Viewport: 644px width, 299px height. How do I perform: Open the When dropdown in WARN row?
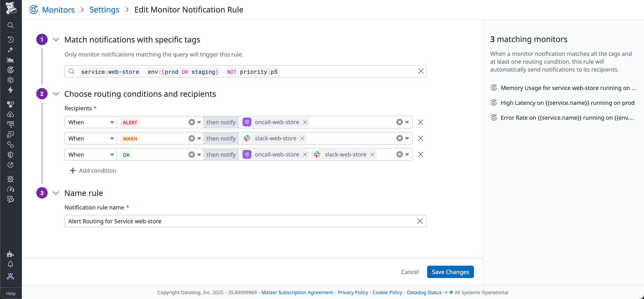tap(91, 138)
